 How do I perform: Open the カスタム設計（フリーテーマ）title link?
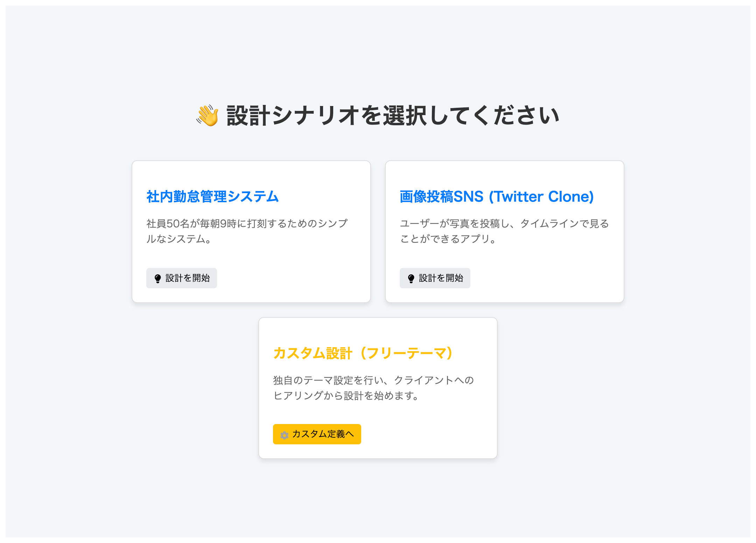(363, 353)
